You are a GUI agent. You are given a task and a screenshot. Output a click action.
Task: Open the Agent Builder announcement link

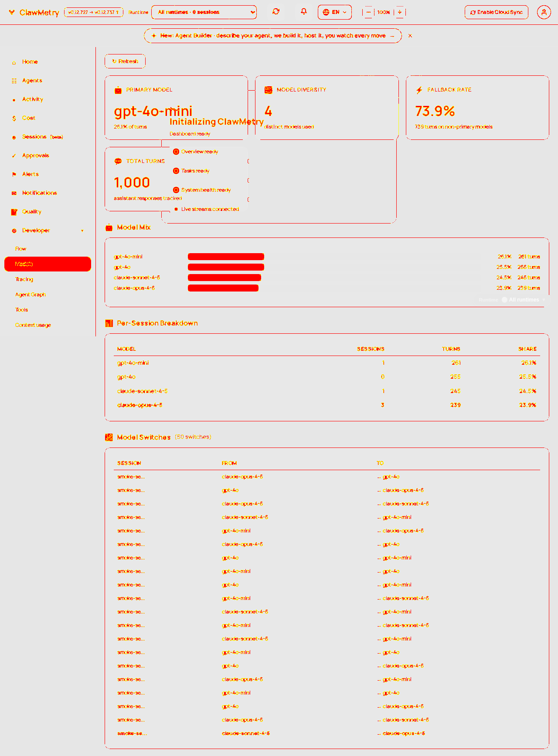(273, 36)
